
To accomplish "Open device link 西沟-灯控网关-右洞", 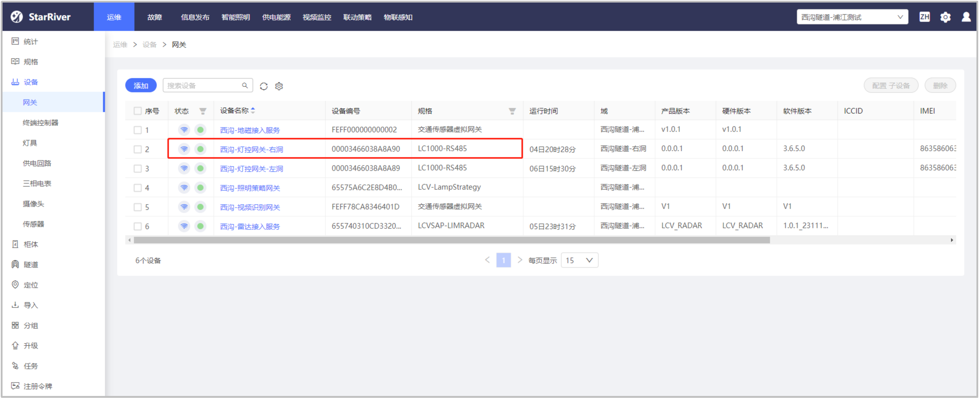I will point(252,149).
